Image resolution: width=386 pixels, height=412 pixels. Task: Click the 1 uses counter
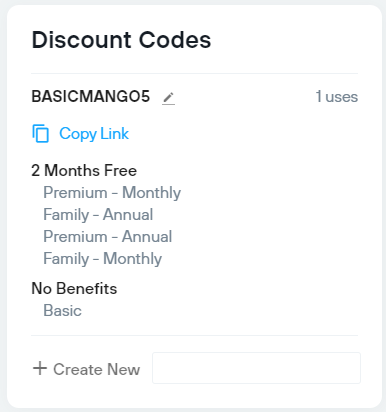[x=337, y=97]
